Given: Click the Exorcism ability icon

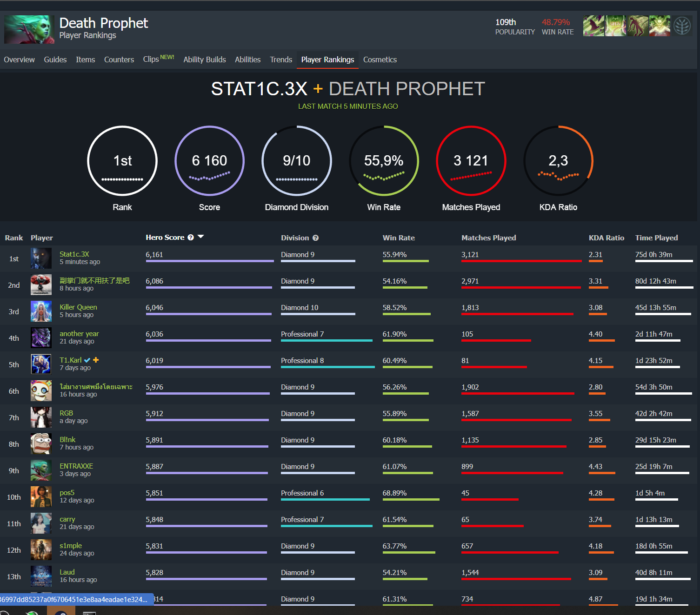Looking at the screenshot, I should point(660,26).
